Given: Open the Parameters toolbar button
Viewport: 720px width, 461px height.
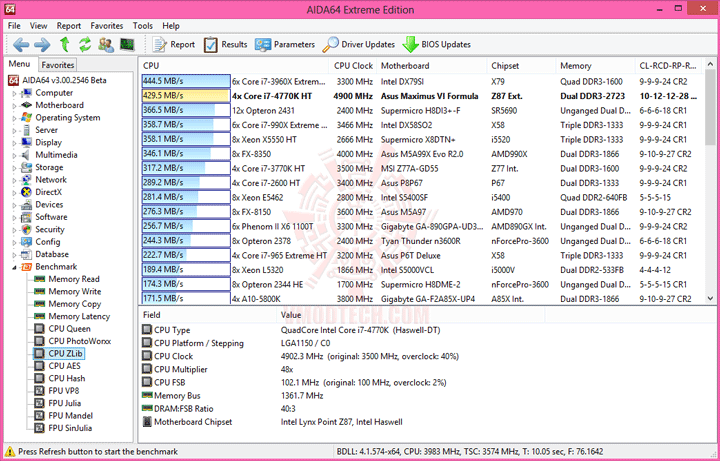Looking at the screenshot, I should point(285,45).
